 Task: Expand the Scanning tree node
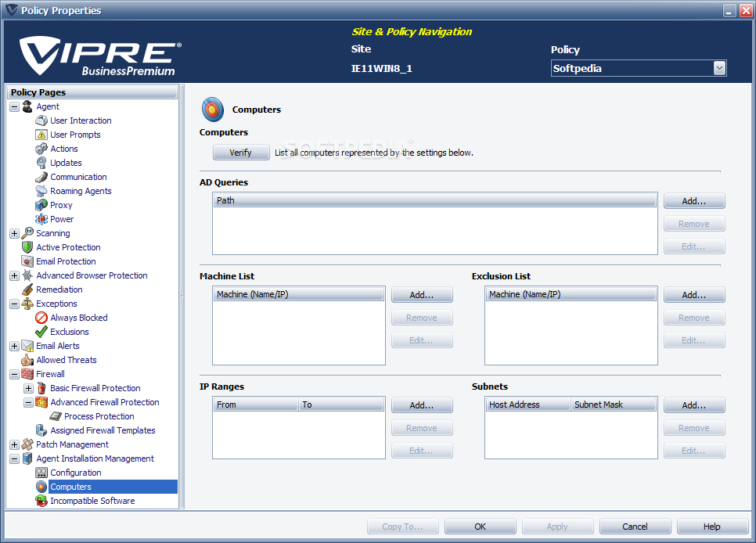pyautogui.click(x=14, y=233)
